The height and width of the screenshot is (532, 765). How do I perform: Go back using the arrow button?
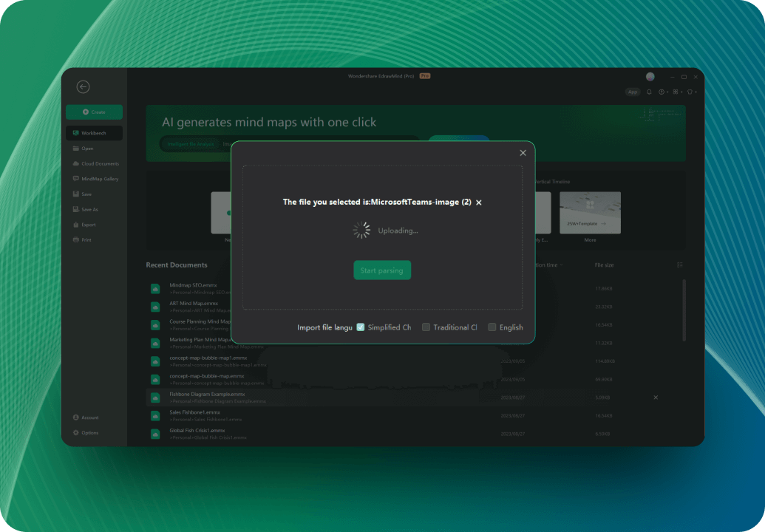[83, 86]
